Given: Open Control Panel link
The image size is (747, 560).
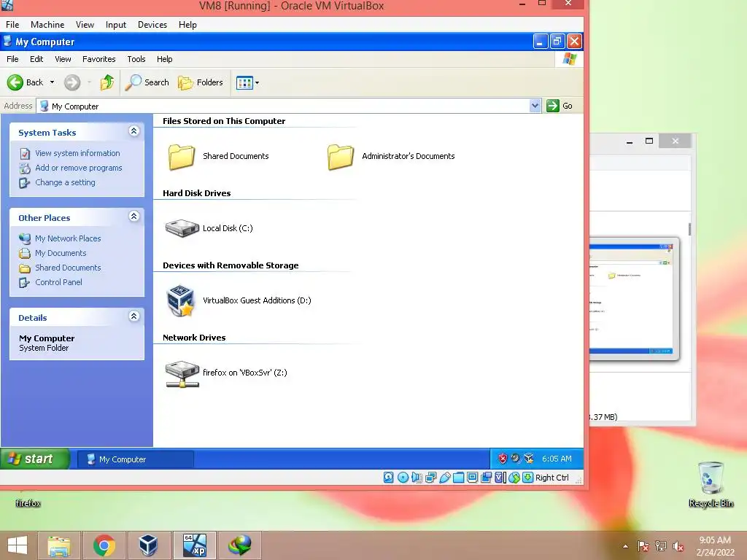Looking at the screenshot, I should 58,282.
